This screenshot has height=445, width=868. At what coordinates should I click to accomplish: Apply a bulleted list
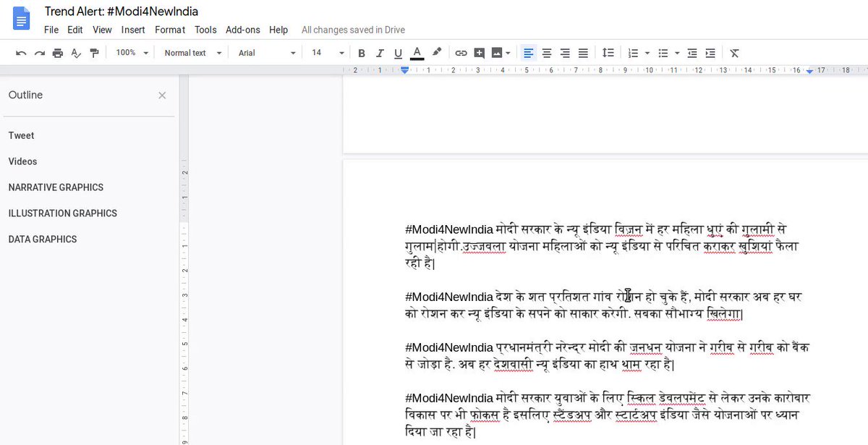tap(663, 53)
